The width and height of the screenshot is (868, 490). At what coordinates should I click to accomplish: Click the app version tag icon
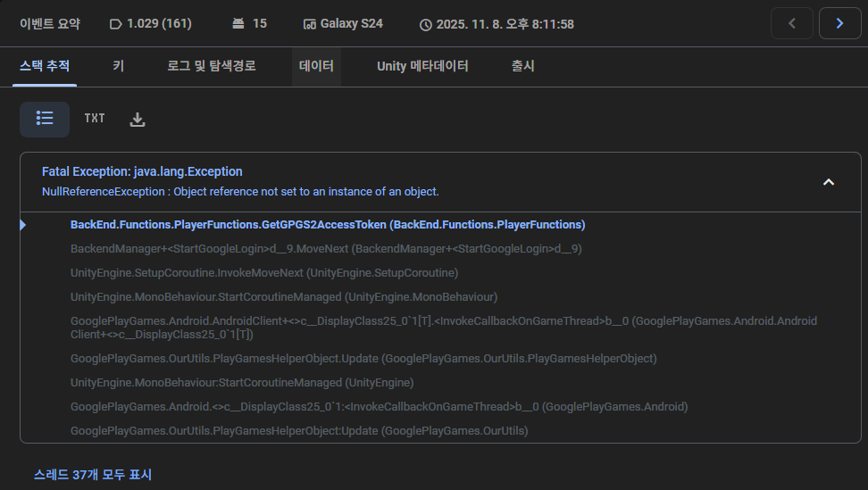pos(115,24)
